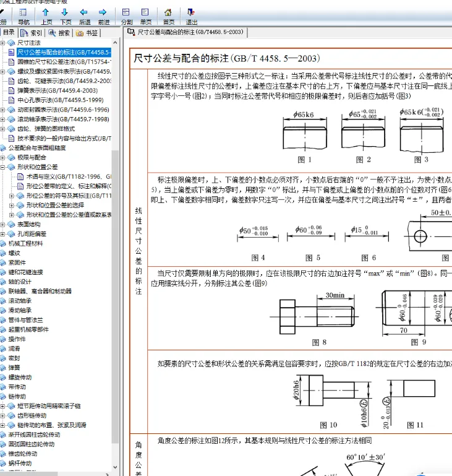Select 密封 chapter in tree
The width and height of the screenshot is (452, 476).
coord(14,358)
